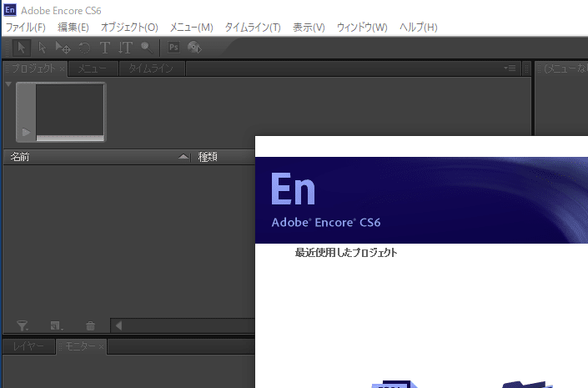The height and width of the screenshot is (388, 588).
Task: Click the 名前 column sort arrow
Action: (183, 157)
